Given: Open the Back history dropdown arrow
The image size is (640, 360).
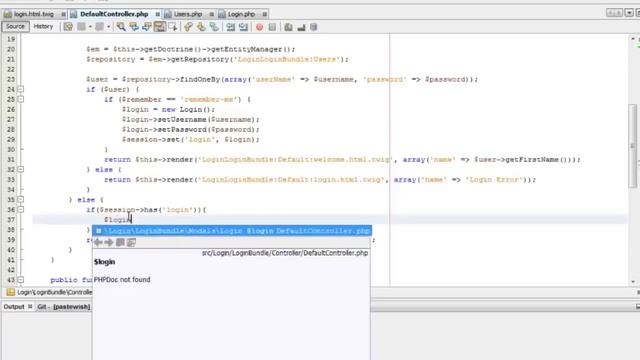Looking at the screenshot, I should tap(90, 27).
